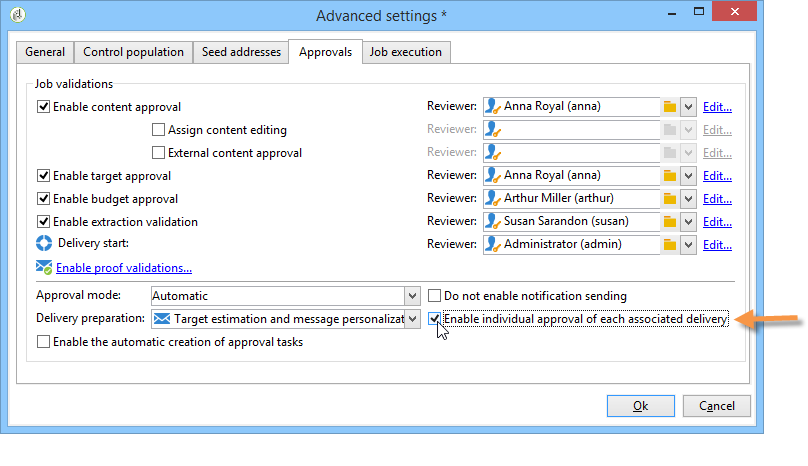Click the Delivery start icon
Viewport: 808px width, 466px height.
pyautogui.click(x=44, y=244)
